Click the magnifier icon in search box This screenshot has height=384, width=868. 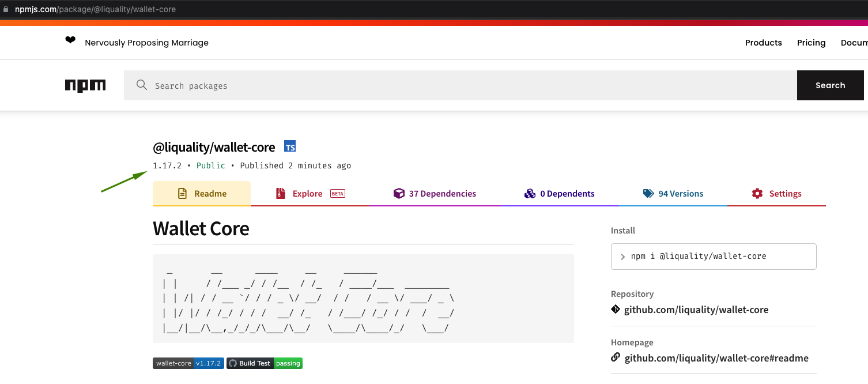[142, 85]
